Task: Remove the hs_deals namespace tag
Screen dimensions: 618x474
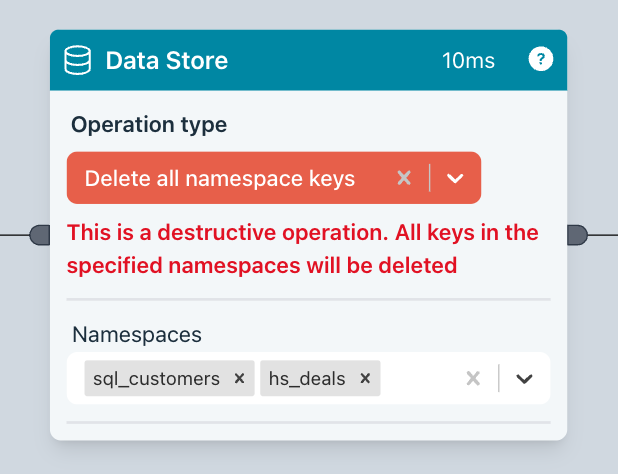Action: (x=365, y=379)
